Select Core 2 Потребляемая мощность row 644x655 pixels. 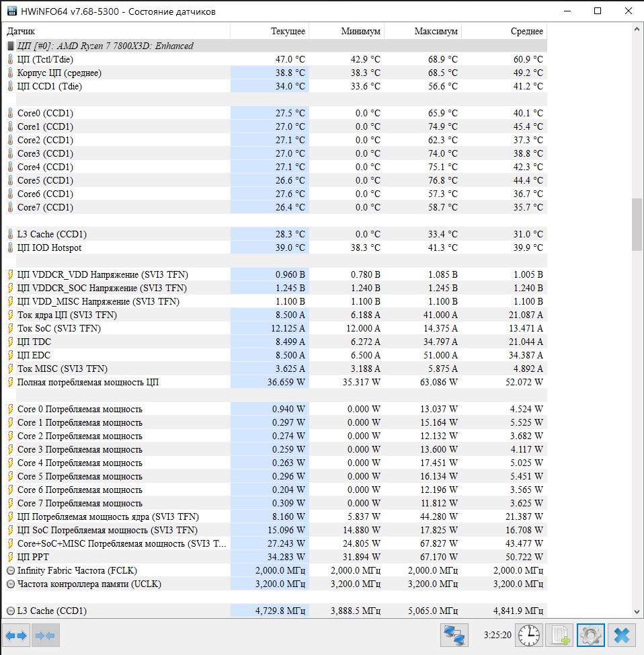[276, 436]
